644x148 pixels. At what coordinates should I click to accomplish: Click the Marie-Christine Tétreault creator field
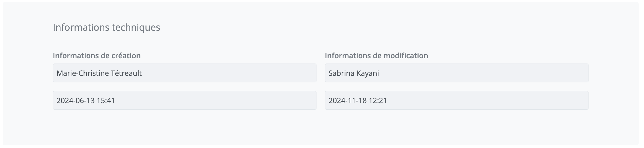tap(184, 73)
